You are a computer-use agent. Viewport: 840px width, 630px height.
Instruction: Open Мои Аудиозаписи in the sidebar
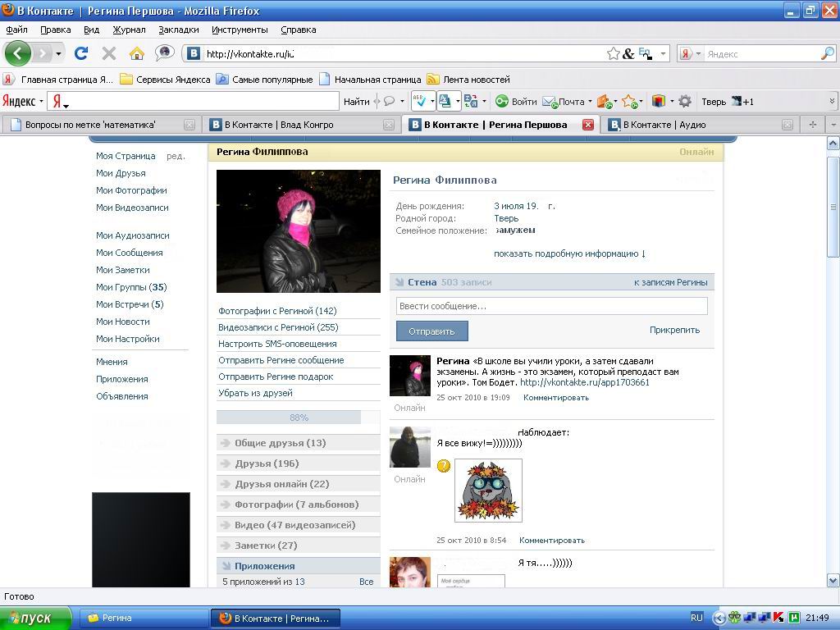click(132, 235)
